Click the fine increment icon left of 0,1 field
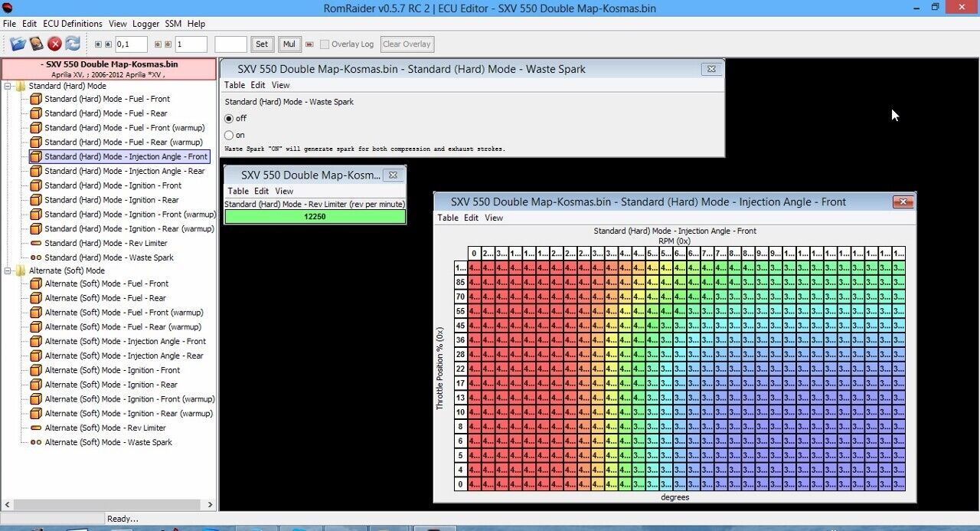 click(98, 44)
